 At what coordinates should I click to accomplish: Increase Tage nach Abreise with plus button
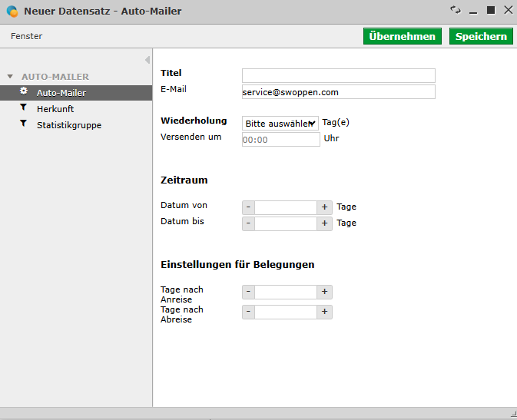tap(324, 312)
